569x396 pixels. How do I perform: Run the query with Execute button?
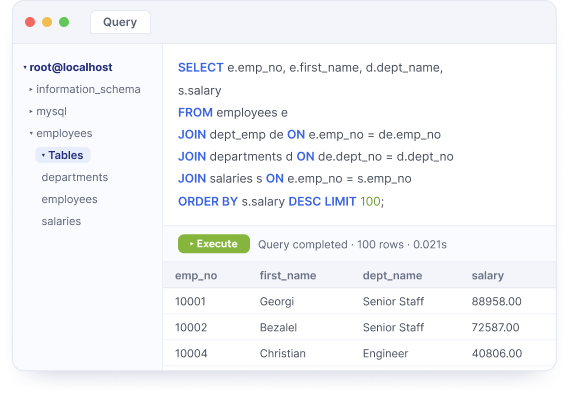[214, 244]
